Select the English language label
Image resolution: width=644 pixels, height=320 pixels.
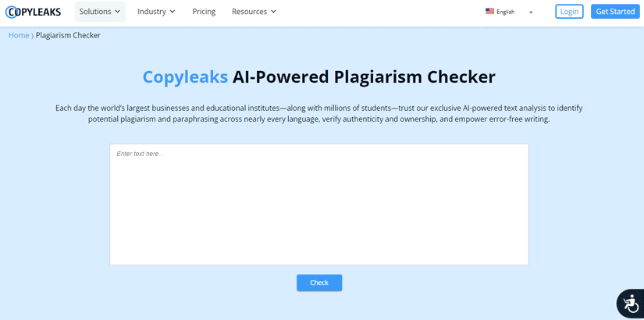pos(505,12)
